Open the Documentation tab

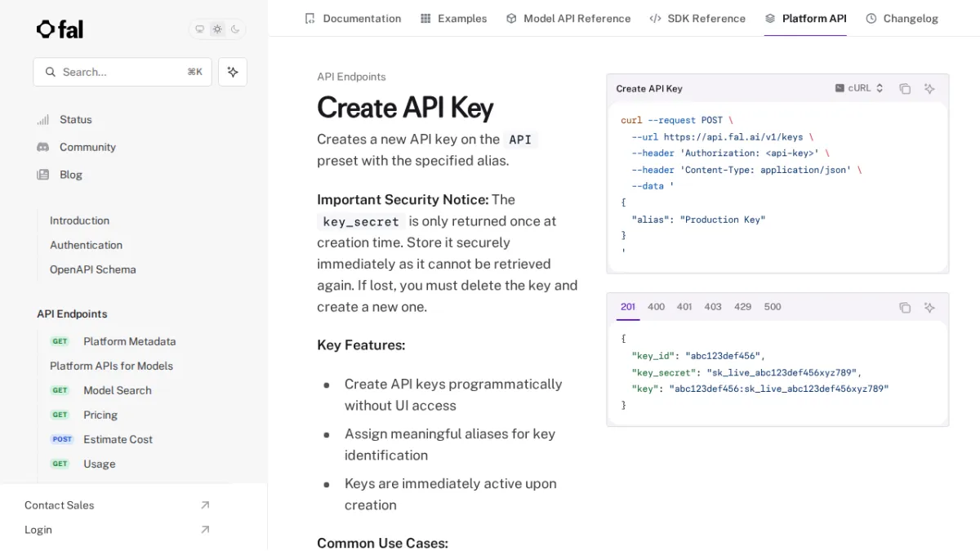[353, 18]
